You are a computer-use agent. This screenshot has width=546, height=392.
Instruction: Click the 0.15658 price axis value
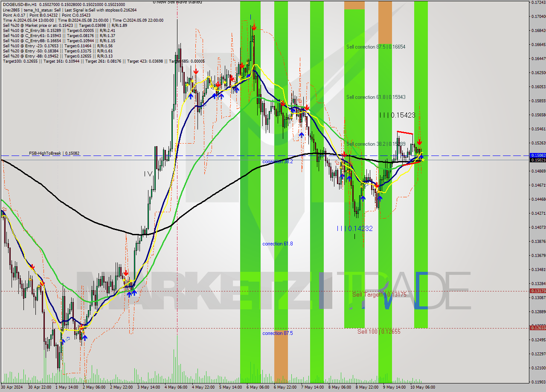(538, 115)
